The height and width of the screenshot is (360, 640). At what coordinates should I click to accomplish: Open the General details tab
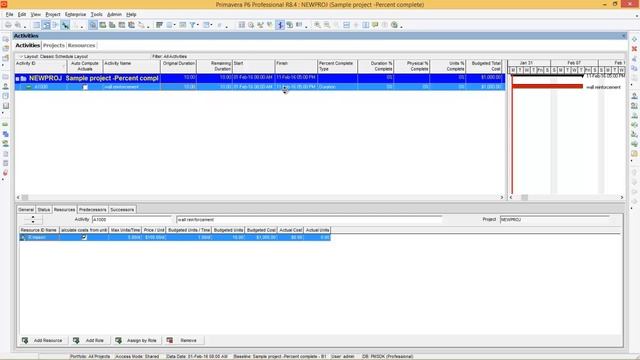coord(26,209)
